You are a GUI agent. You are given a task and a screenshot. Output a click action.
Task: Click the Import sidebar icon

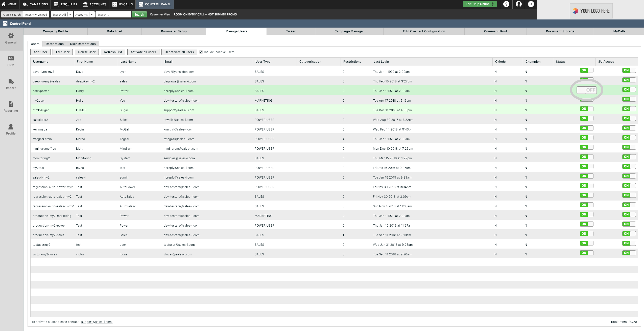point(11,81)
